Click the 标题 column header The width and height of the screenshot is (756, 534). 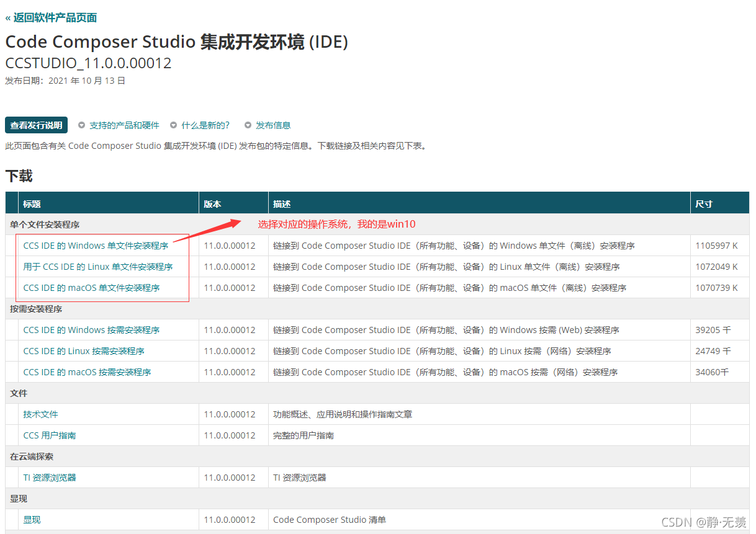pos(109,203)
